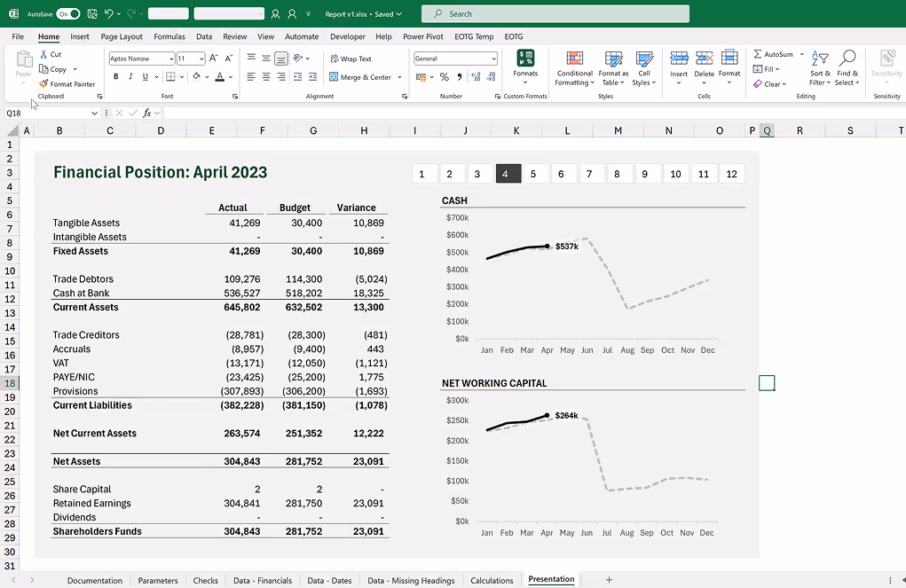The height and width of the screenshot is (588, 906).
Task: Add a new sheet with plus button
Action: [x=609, y=579]
